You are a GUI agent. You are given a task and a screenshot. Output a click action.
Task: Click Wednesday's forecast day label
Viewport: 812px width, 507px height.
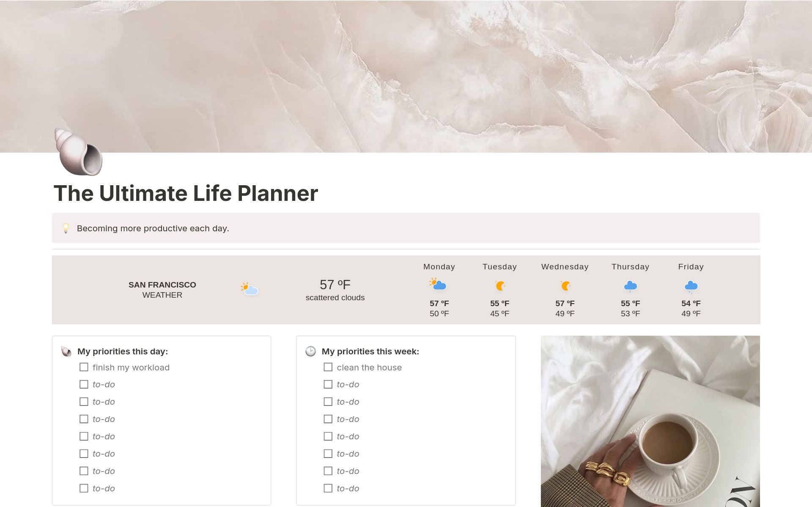565,267
